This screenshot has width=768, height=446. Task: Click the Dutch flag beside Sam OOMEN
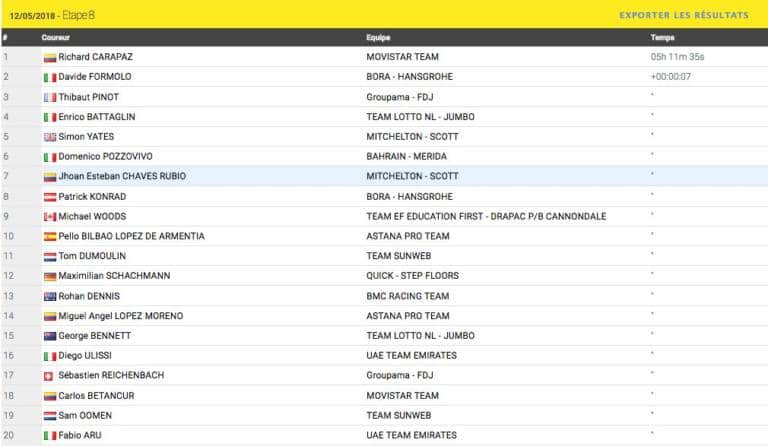[50, 416]
